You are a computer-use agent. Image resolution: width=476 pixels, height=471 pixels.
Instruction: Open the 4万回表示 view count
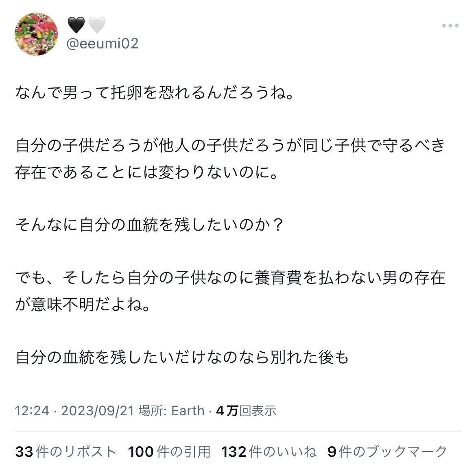246,411
